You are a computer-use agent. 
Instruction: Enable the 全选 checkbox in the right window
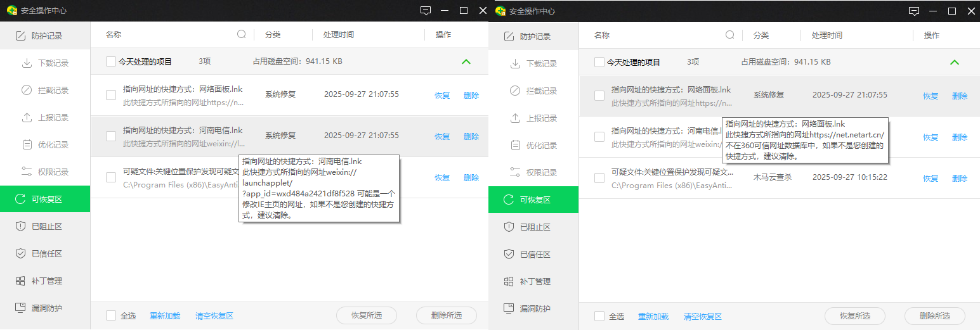tap(599, 316)
